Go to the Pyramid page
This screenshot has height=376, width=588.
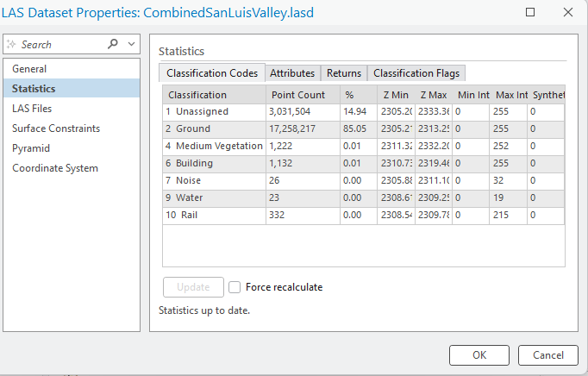click(x=30, y=147)
